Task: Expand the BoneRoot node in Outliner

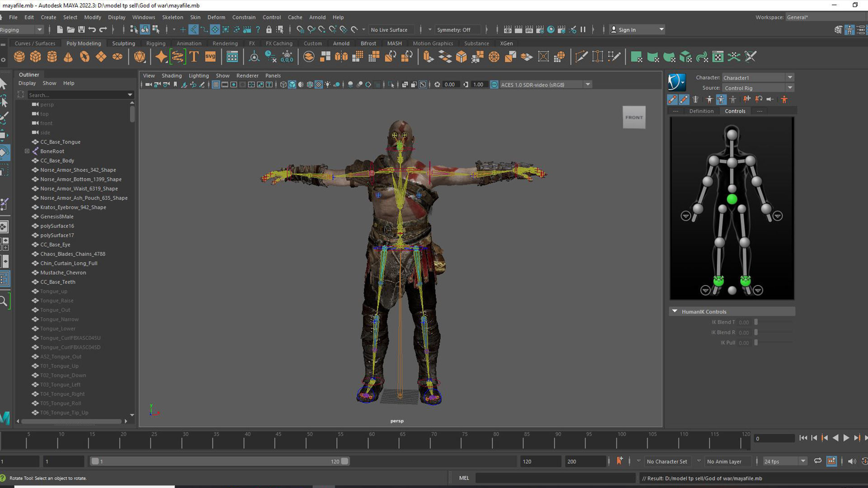Action: point(27,151)
